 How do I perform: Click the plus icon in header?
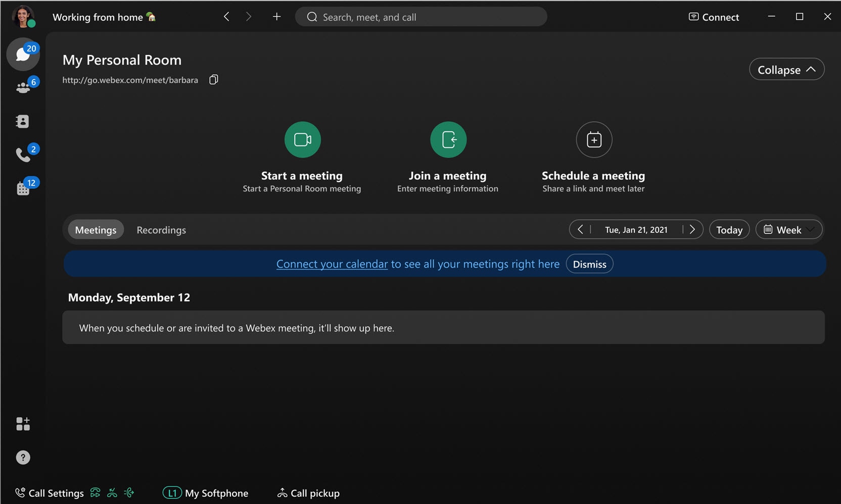(276, 17)
